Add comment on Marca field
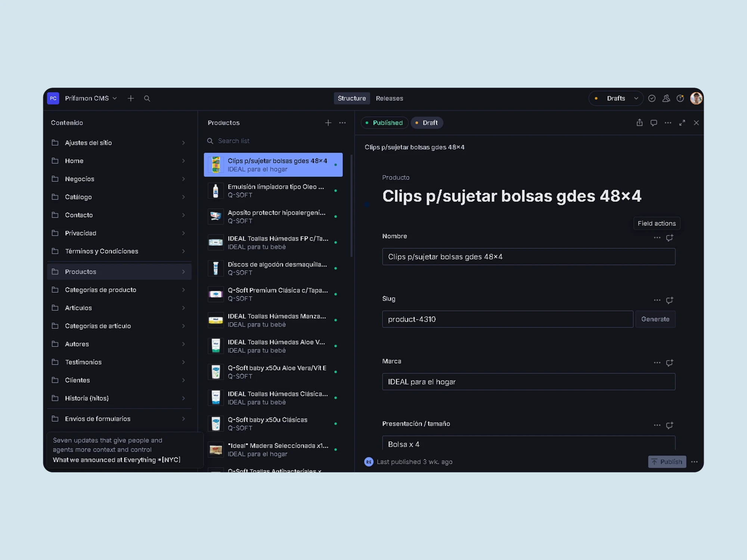747x560 pixels. coord(670,363)
